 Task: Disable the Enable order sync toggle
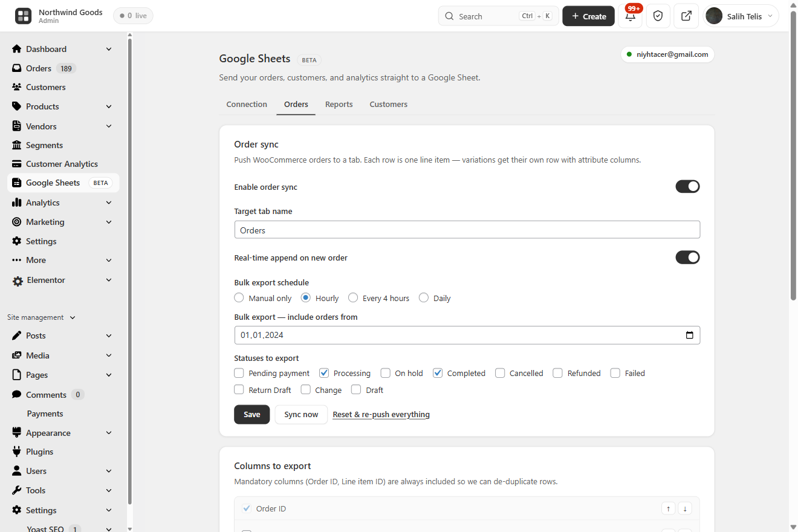687,186
